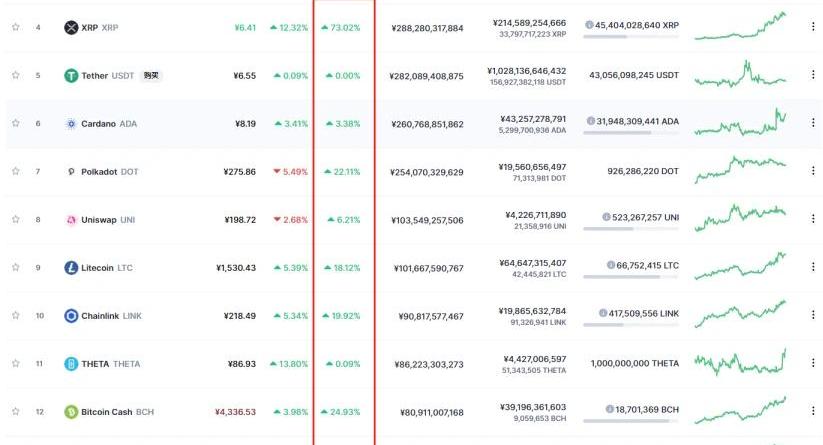Screen dimensions: 823x445
Task: Click the Chainlink hexagon logo icon
Action: coord(71,316)
